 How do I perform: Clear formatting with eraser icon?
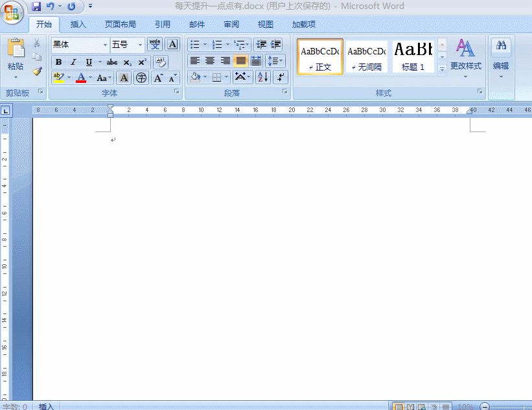coord(161,62)
